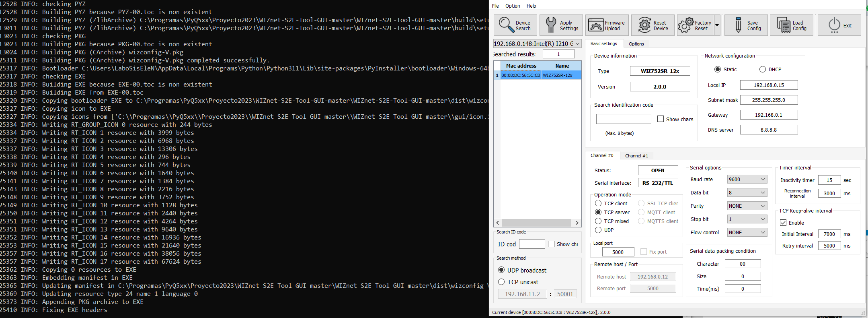Switch to the Channel #1 tab
The image size is (868, 318).
point(636,156)
